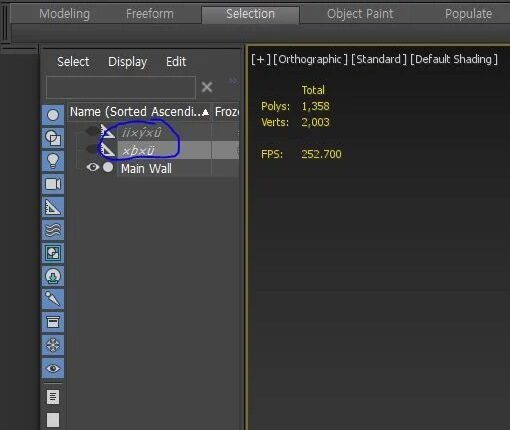Screen dimensions: 510x430
Task: Toggle Display Helpers filter icon
Action: 53,207
